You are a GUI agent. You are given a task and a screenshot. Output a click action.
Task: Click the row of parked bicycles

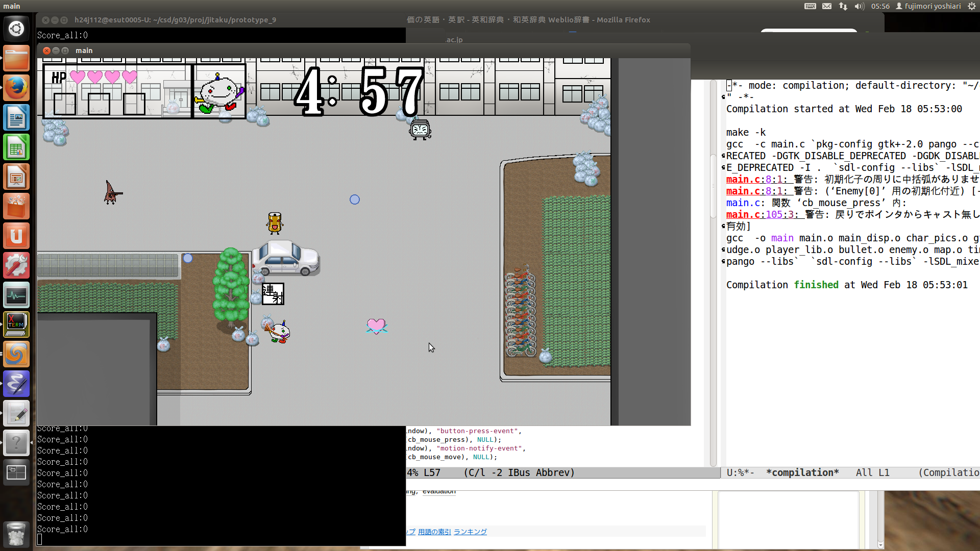pos(520,311)
